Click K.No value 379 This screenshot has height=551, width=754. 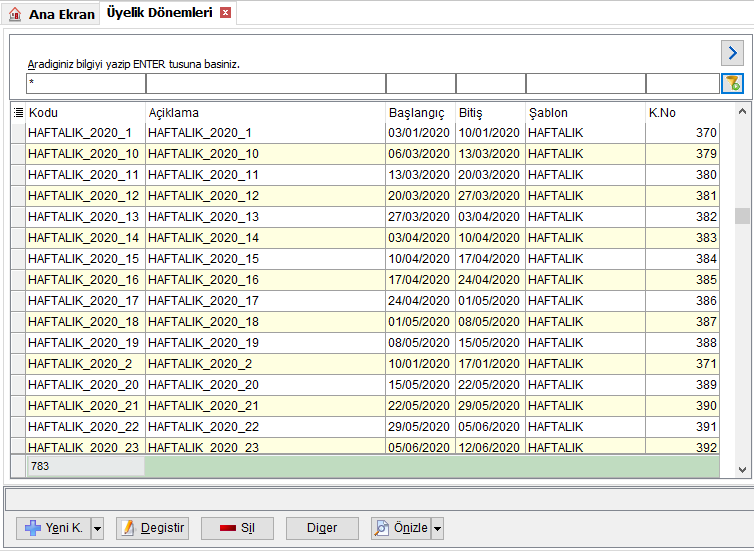coord(682,154)
